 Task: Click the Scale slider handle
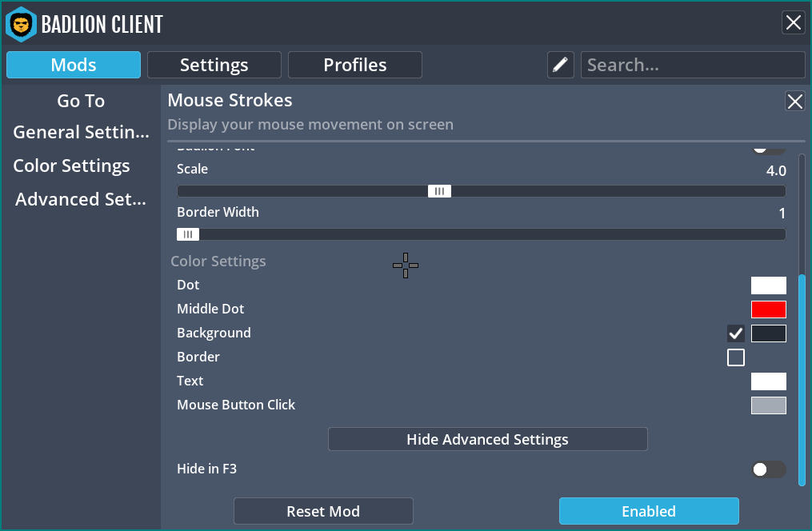pyautogui.click(x=439, y=190)
